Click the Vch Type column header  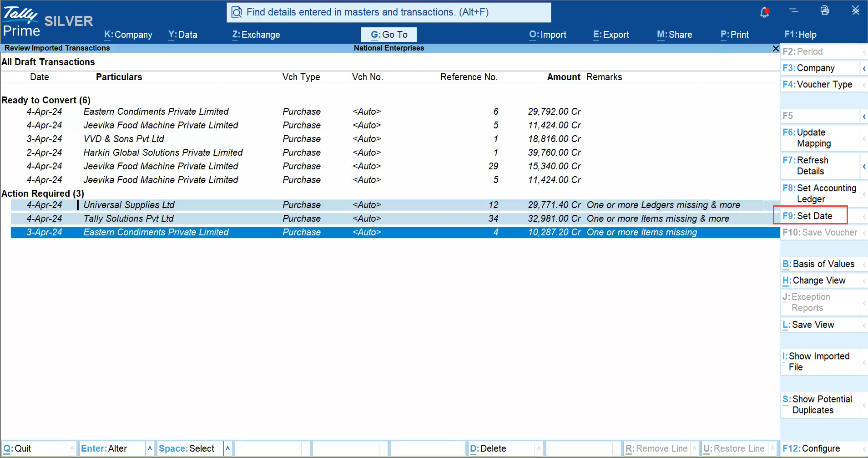301,77
